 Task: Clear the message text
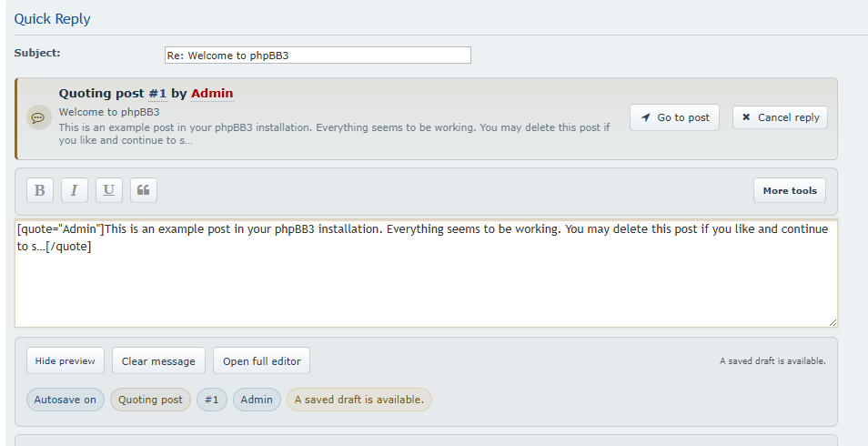click(x=158, y=360)
